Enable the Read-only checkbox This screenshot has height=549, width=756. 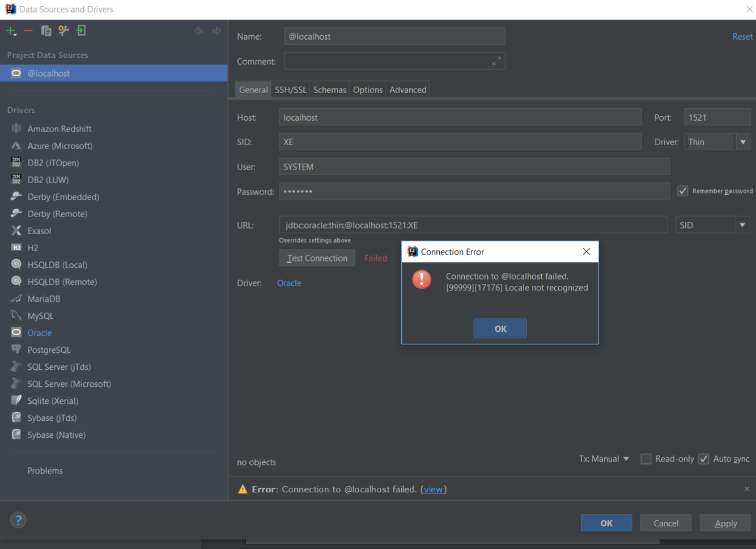click(x=645, y=459)
